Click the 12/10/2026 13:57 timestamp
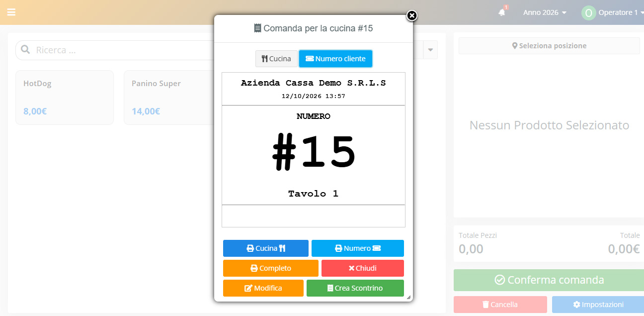The image size is (644, 316). [x=314, y=96]
